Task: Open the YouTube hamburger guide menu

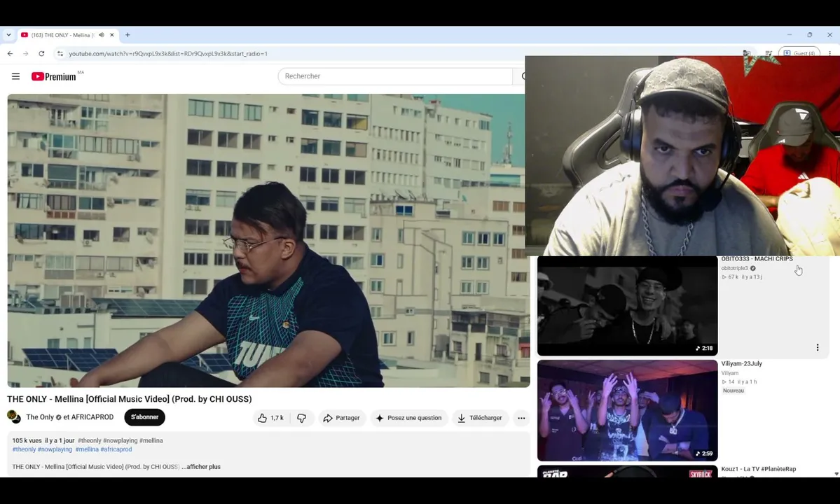Action: [15, 76]
